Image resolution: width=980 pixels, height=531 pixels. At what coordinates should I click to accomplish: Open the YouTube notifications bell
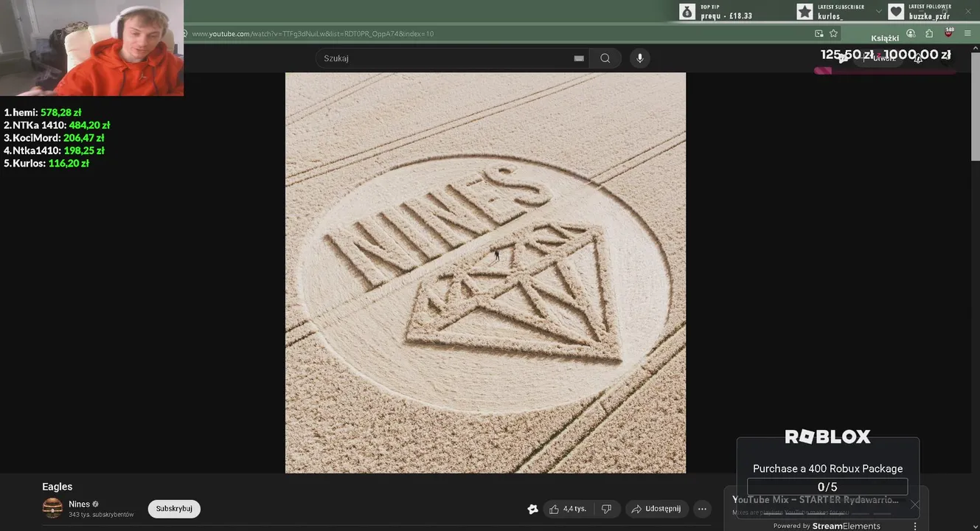(x=918, y=58)
